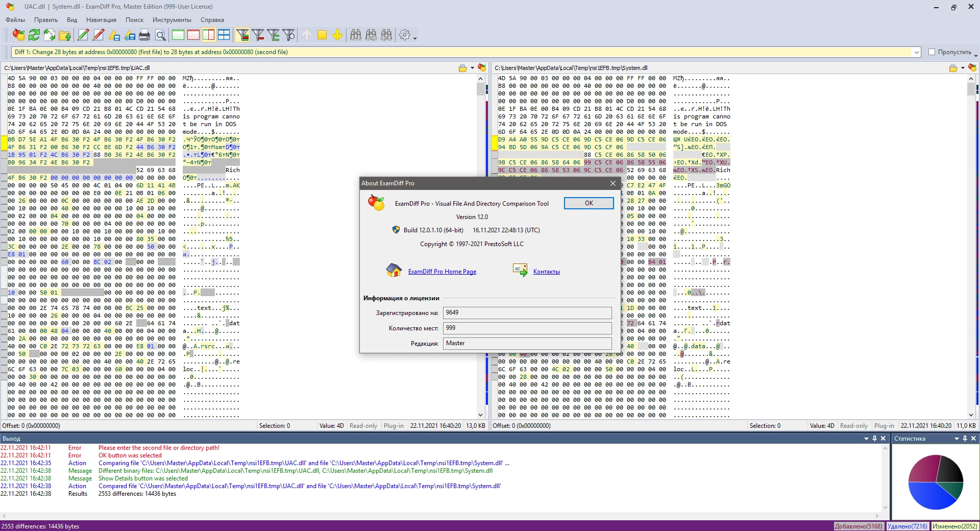Expand the gear options dropdown arrow
The height and width of the screenshot is (531, 980).
tap(415, 38)
